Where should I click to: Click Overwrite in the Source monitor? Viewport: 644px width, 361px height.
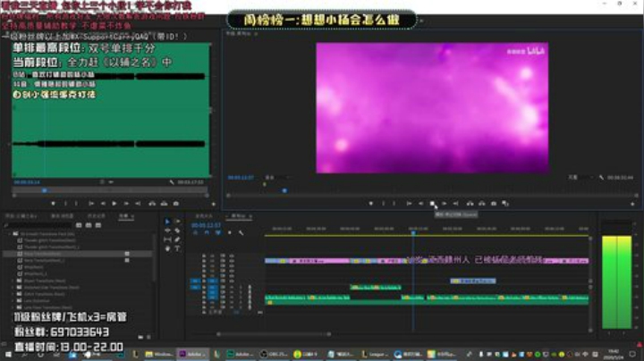tap(165, 204)
